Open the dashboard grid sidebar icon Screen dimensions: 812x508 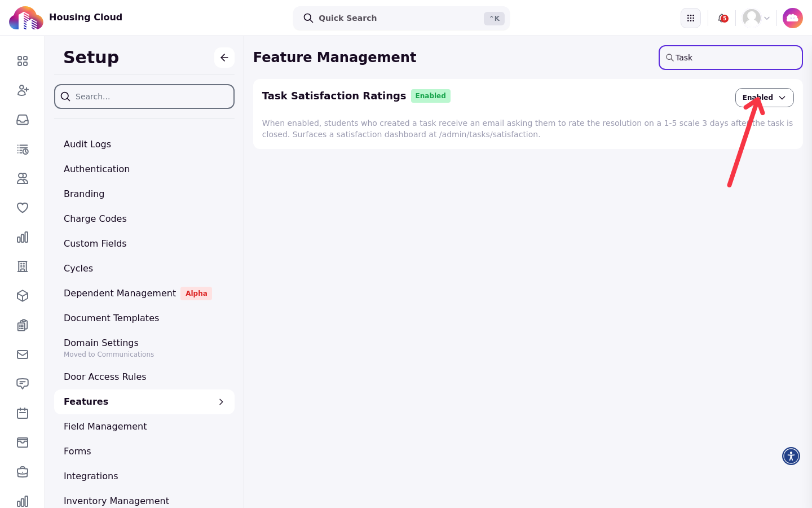[x=23, y=61]
